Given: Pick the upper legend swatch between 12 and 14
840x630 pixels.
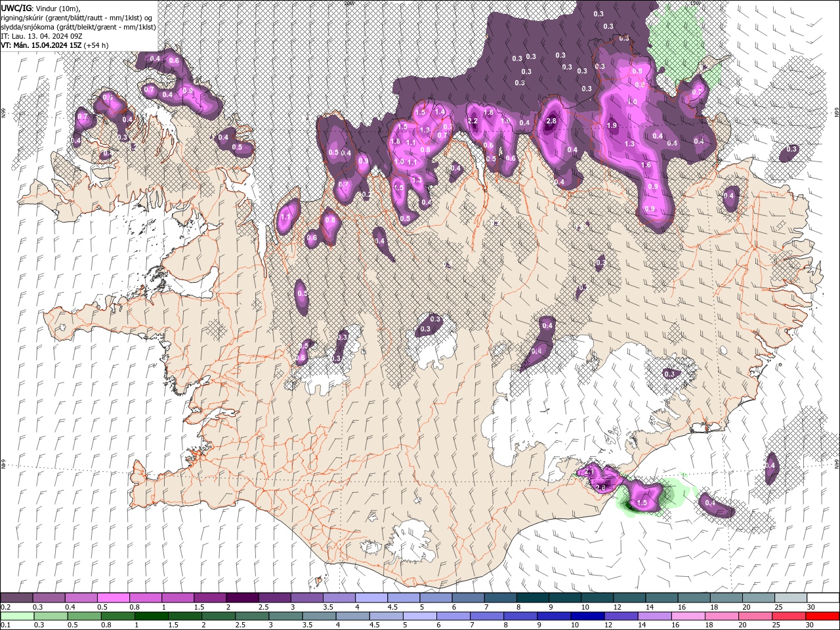Looking at the screenshot, I should pyautogui.click(x=629, y=597).
